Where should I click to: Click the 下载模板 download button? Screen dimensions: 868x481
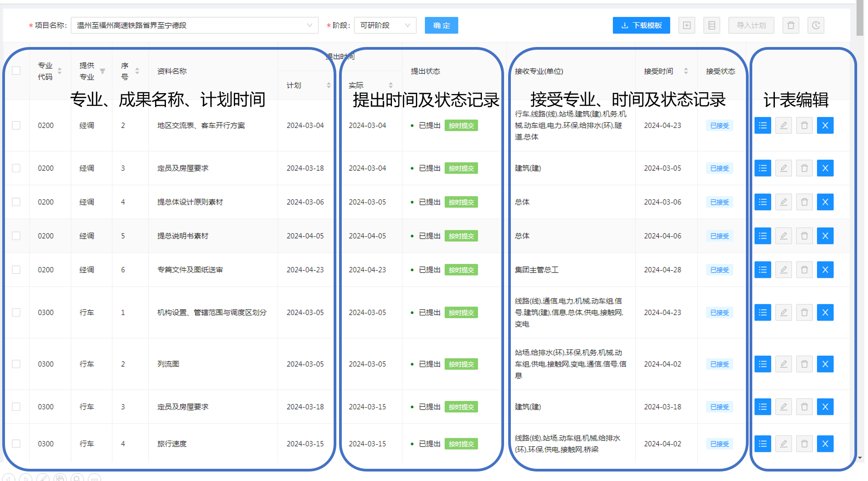[641, 25]
